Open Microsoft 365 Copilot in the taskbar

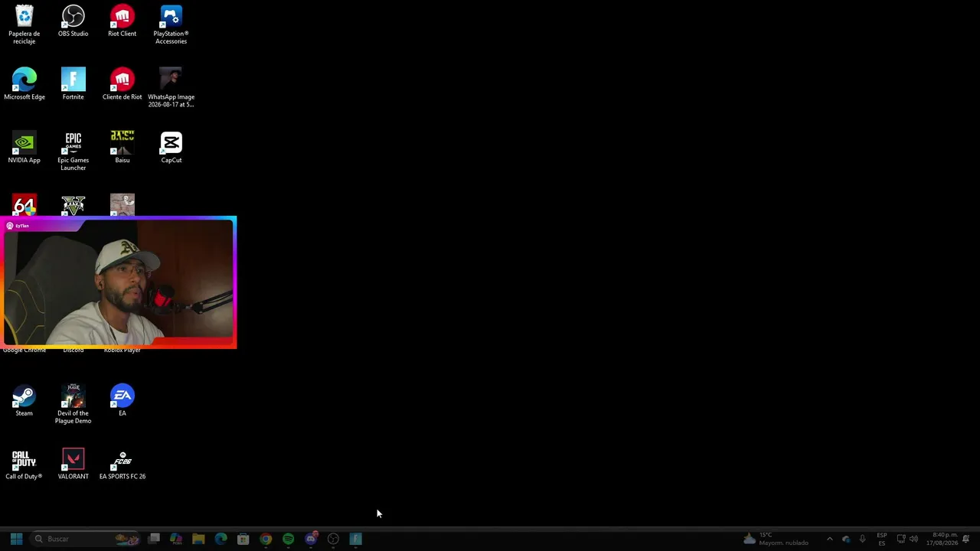[x=176, y=539]
